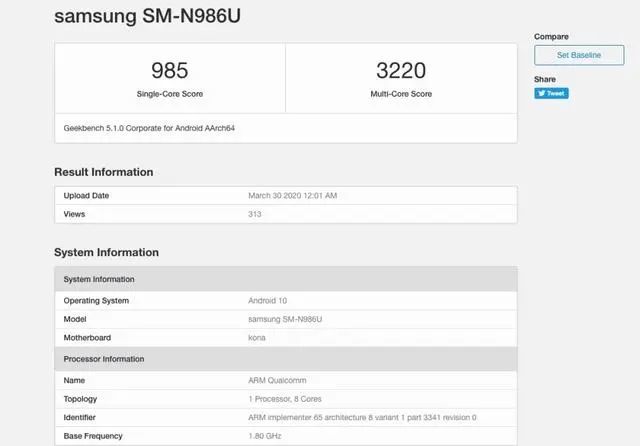
Task: Select the ARM implementer 65 identifier value
Action: click(x=362, y=417)
